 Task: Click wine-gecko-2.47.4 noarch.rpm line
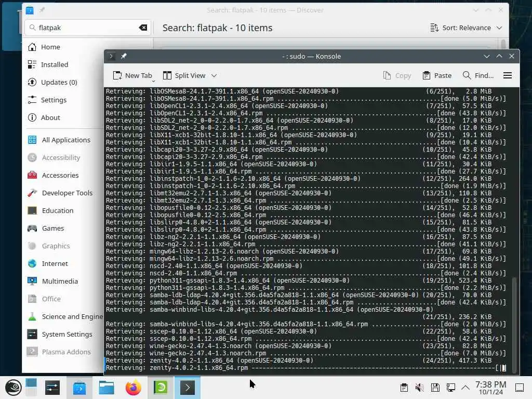(305, 353)
